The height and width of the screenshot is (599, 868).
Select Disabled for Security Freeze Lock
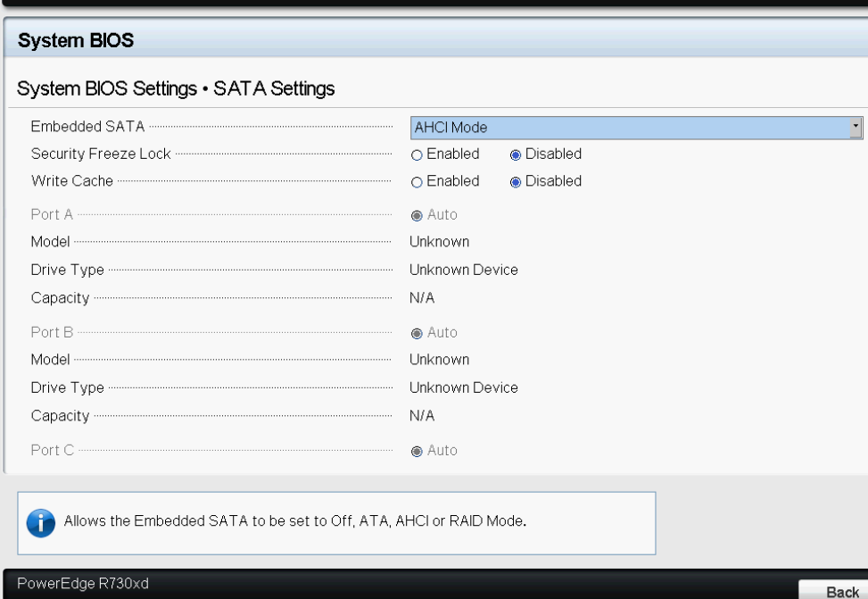coord(516,154)
